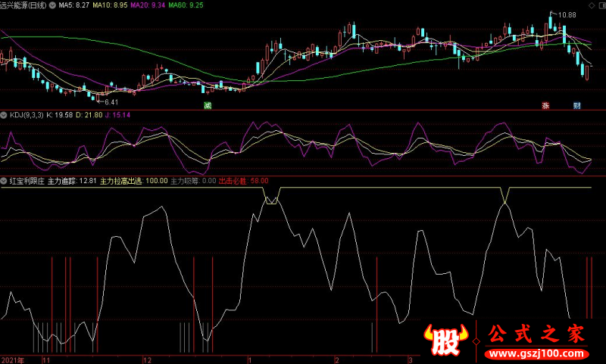The height and width of the screenshot is (364, 606).
Task: Click the K: 19.58 value
Action: click(x=60, y=115)
